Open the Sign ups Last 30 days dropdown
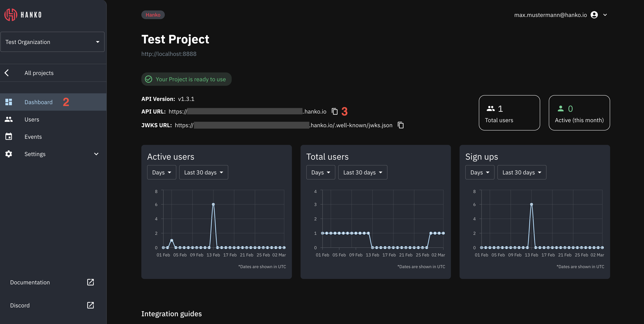 522,172
